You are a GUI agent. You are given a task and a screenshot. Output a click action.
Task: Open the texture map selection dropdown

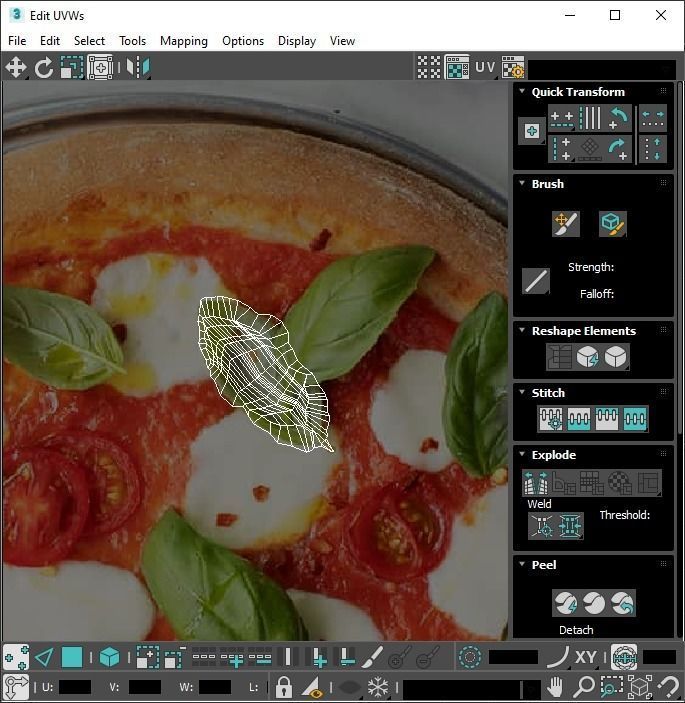[x=603, y=69]
